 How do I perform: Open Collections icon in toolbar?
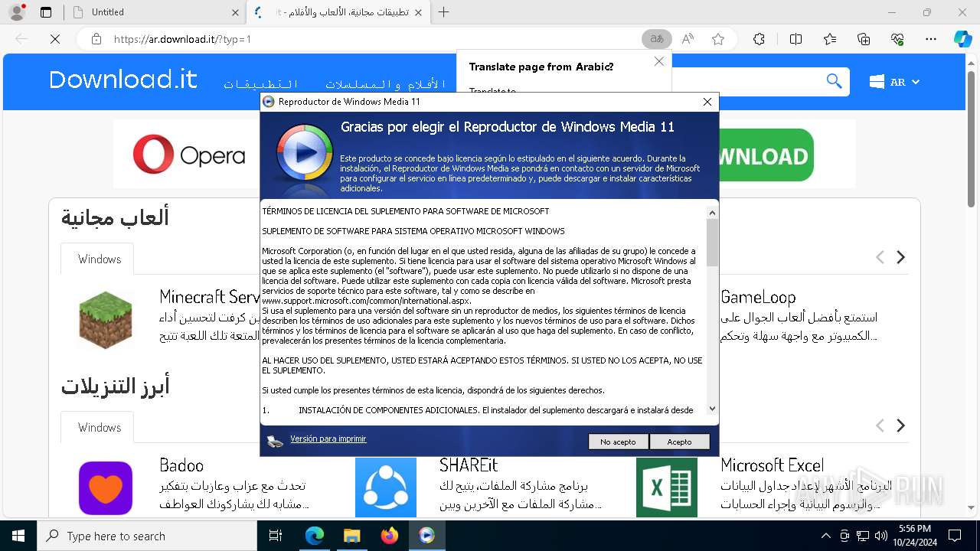pyautogui.click(x=864, y=39)
